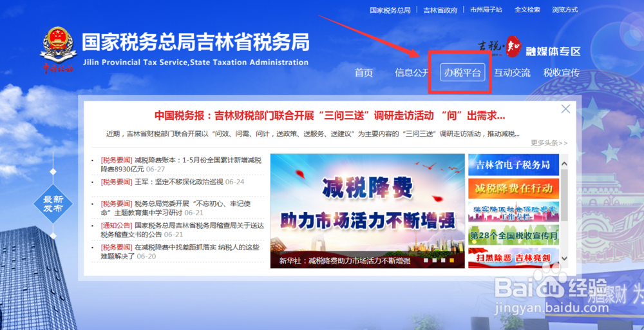Close the headline news popup panel
The width and height of the screenshot is (644, 330).
pyautogui.click(x=565, y=109)
